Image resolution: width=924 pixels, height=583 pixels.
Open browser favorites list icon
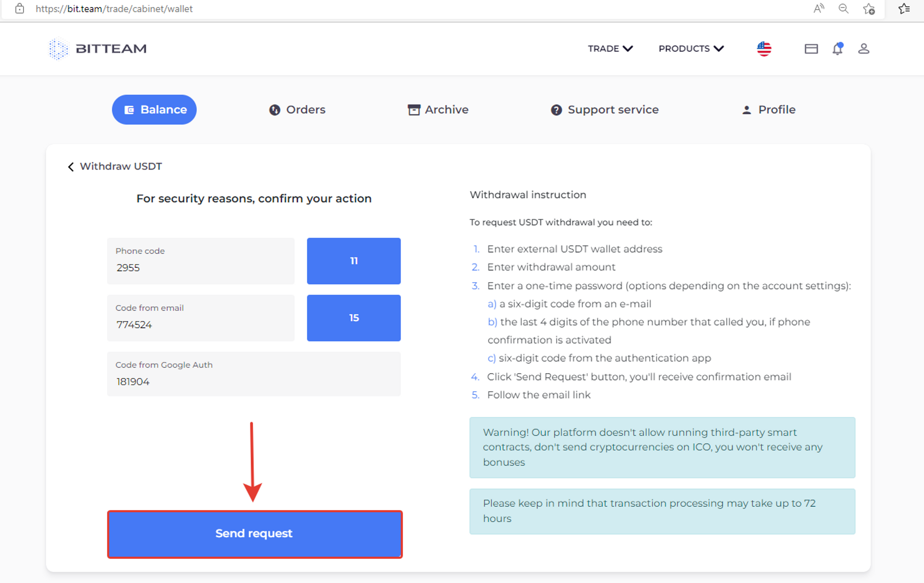tap(905, 9)
